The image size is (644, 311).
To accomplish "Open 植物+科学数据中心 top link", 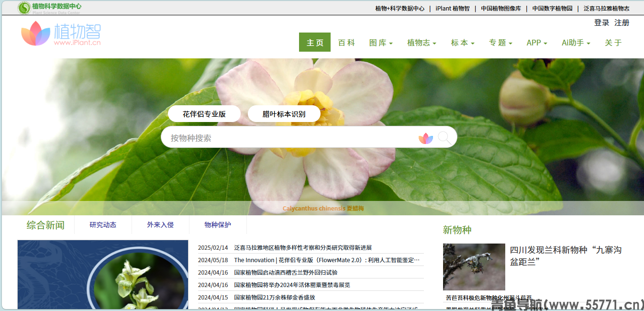I will pyautogui.click(x=400, y=8).
